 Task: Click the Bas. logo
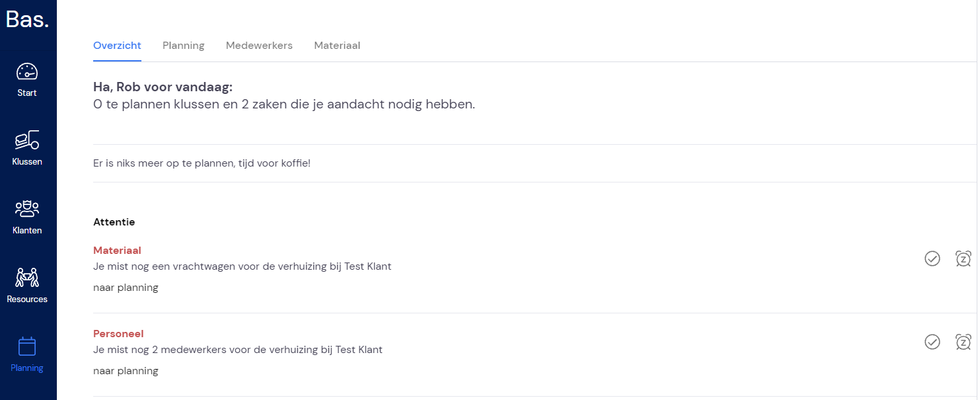tap(27, 19)
